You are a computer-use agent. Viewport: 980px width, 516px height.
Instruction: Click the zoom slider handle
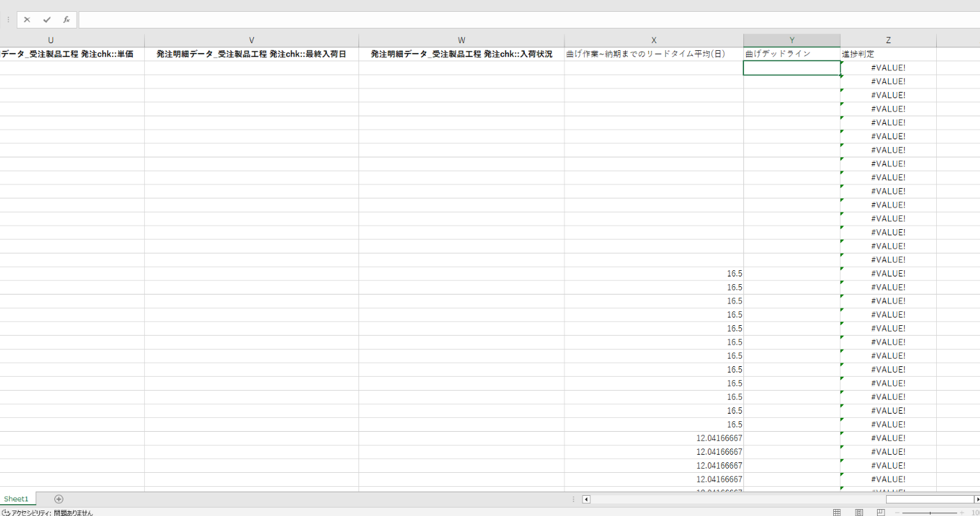[931, 513]
